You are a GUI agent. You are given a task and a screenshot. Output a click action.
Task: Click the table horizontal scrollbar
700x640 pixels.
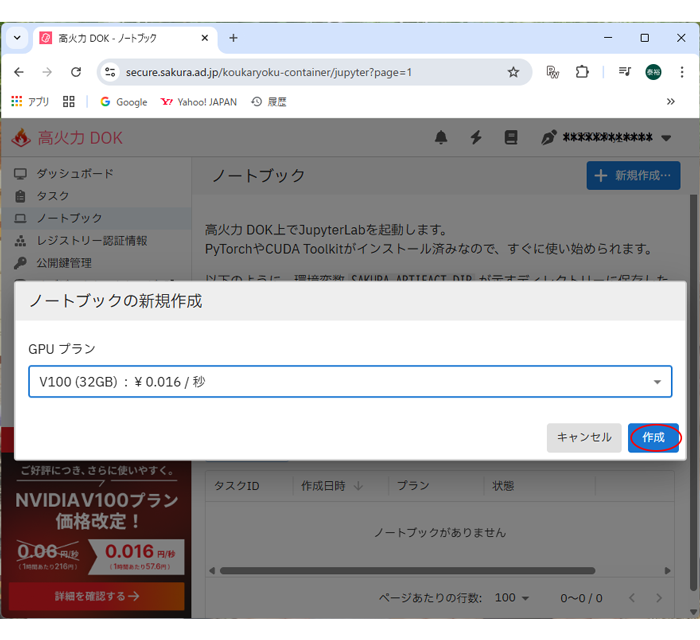[x=408, y=570]
